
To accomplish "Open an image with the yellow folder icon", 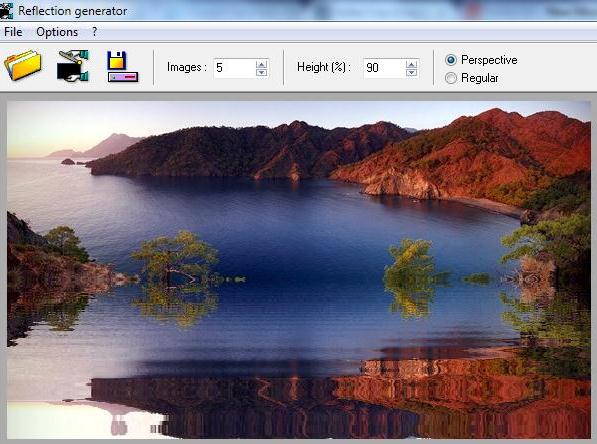I will pyautogui.click(x=22, y=65).
